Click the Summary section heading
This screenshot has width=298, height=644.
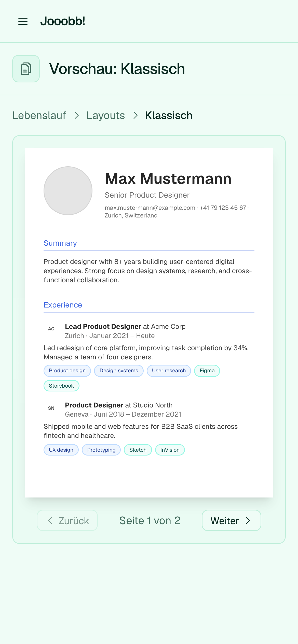coord(60,243)
